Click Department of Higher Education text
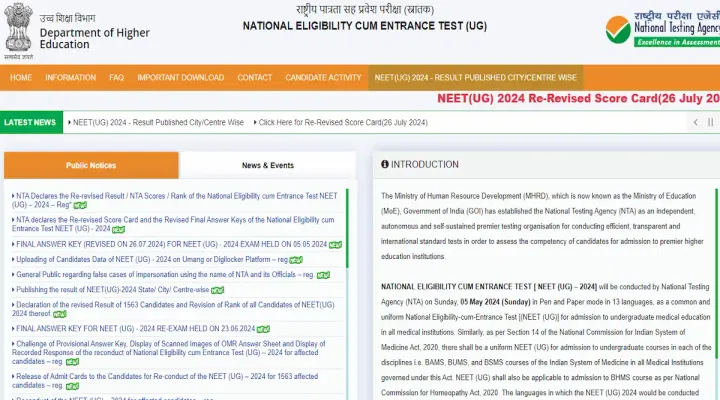This screenshot has height=400, width=720. point(95,39)
